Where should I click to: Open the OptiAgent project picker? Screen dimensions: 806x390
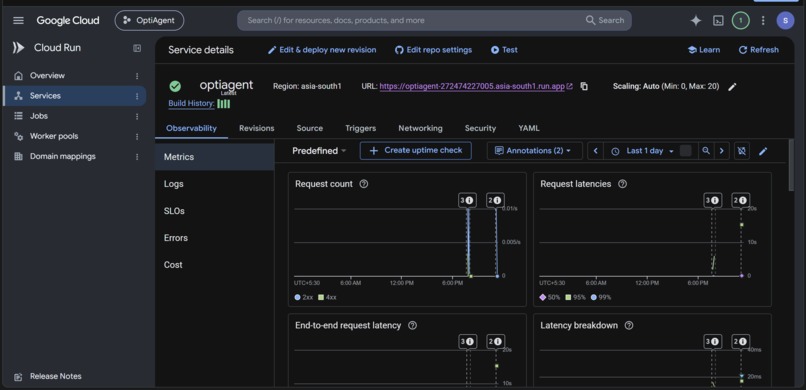coord(149,21)
